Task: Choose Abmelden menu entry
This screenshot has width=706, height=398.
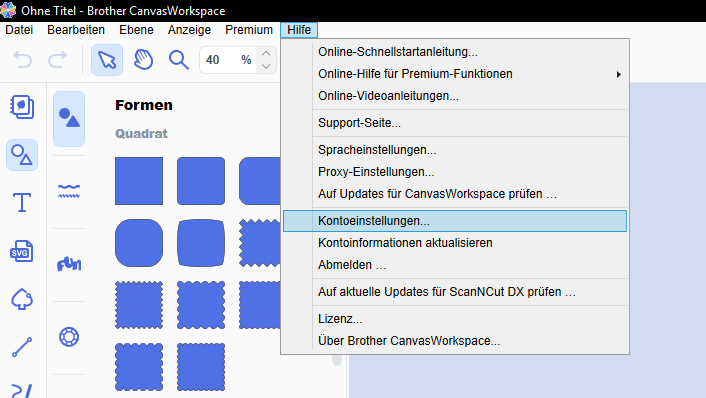Action: click(x=455, y=265)
